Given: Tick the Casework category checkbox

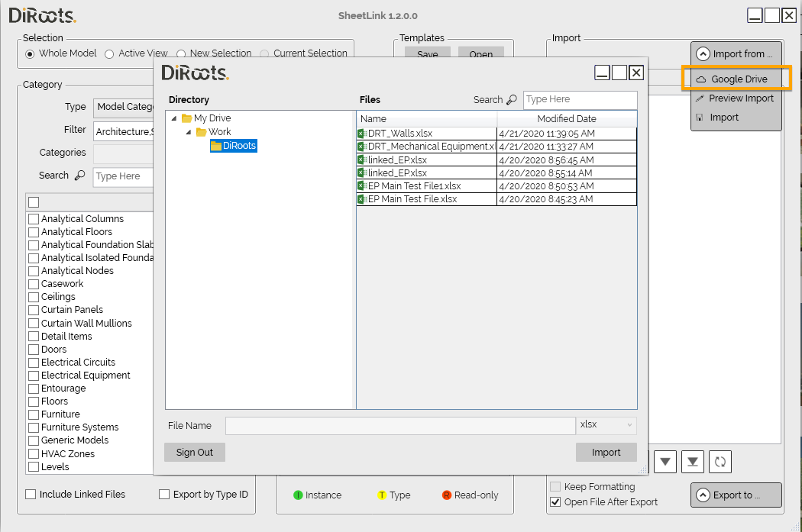Looking at the screenshot, I should 34,284.
